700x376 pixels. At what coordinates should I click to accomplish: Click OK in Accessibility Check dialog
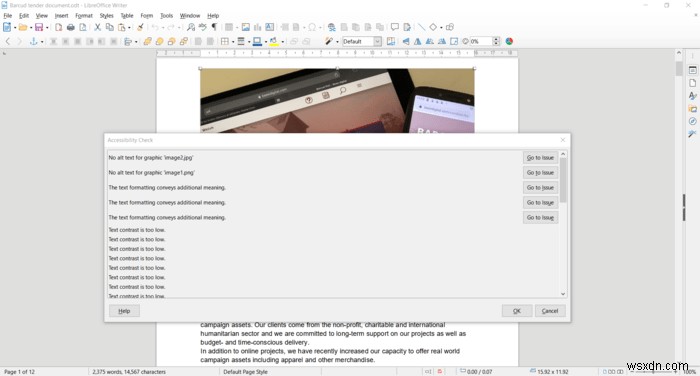517,311
